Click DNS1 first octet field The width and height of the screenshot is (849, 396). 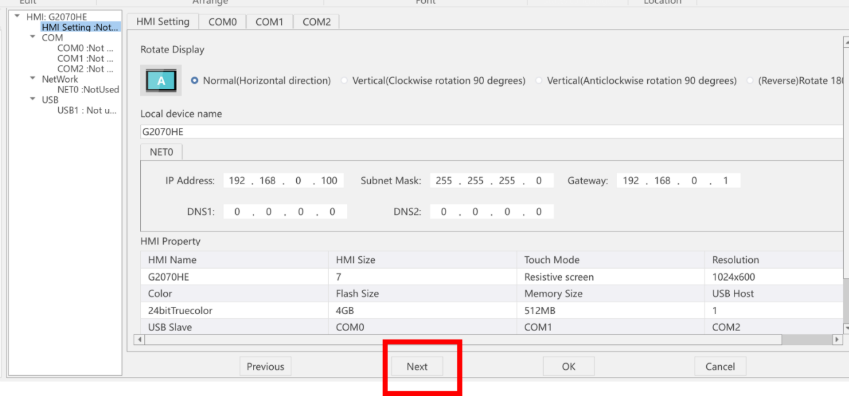pos(237,212)
